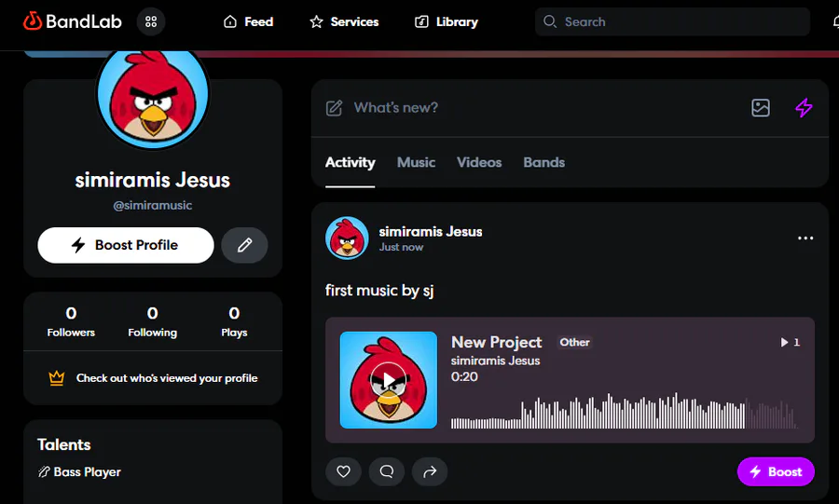
Task: Click the Other genre tag
Action: pyautogui.click(x=574, y=342)
